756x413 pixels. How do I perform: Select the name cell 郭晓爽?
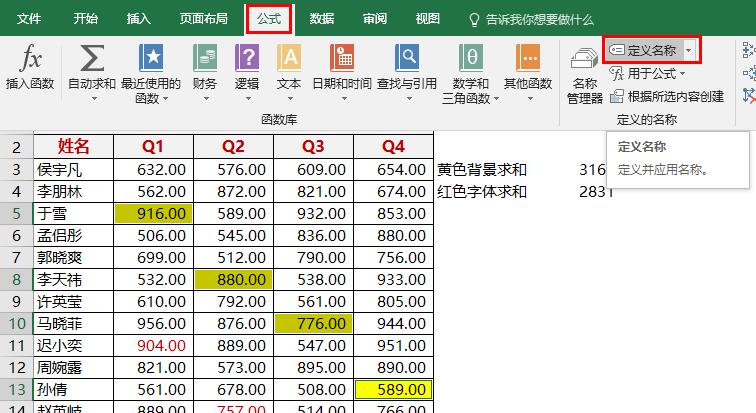point(73,258)
